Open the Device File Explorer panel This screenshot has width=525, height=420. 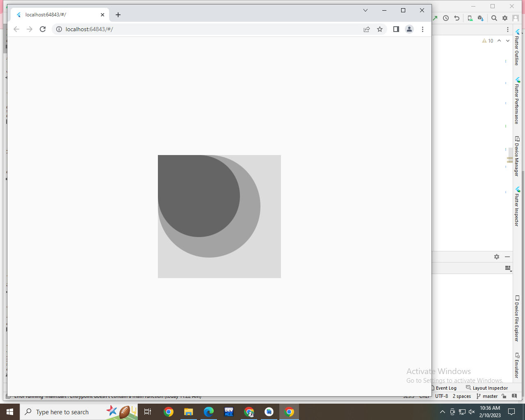[518, 320]
